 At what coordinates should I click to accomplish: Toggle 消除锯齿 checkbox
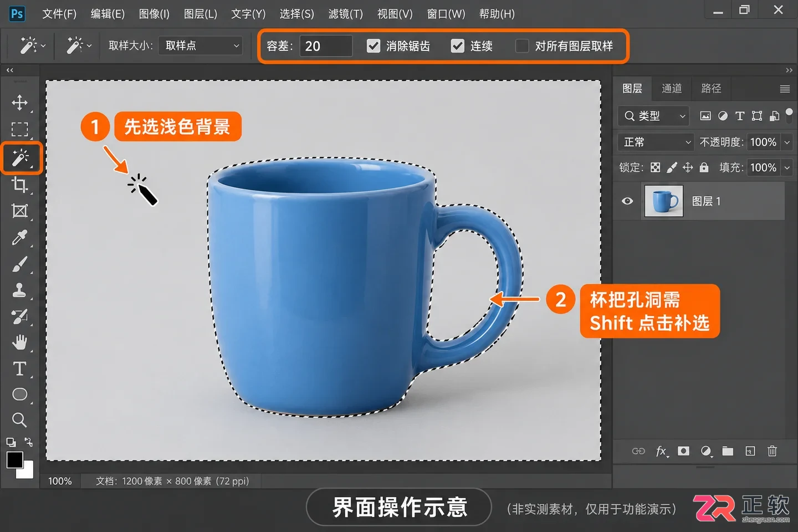click(x=374, y=46)
